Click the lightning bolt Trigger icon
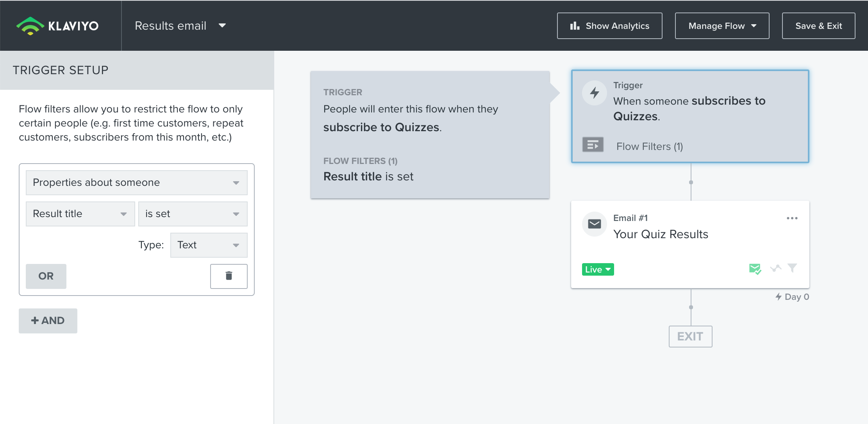Screen dimensions: 868x424 [x=595, y=93]
